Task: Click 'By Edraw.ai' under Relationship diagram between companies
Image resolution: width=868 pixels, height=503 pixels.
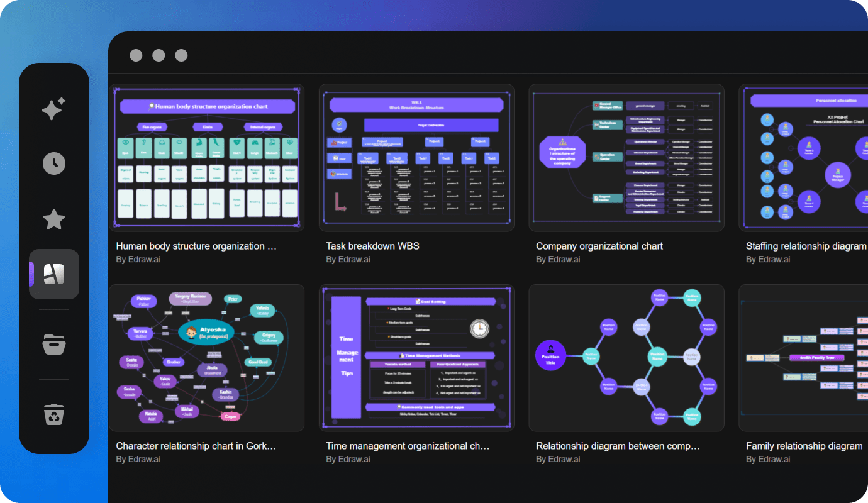Action: [558, 460]
